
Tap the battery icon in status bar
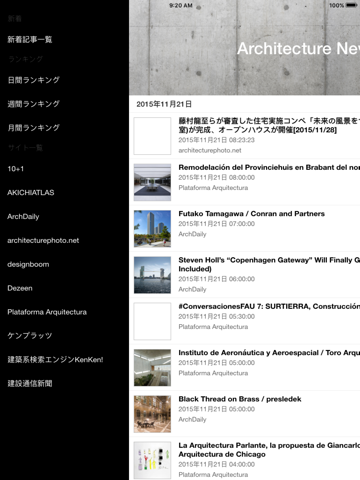pos(351,5)
